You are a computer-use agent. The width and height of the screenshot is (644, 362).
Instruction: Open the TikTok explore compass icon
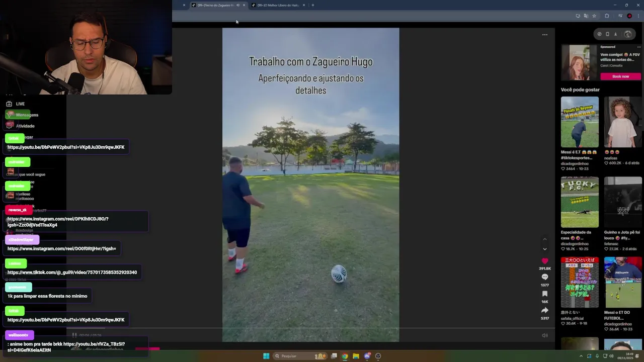tap(599, 34)
